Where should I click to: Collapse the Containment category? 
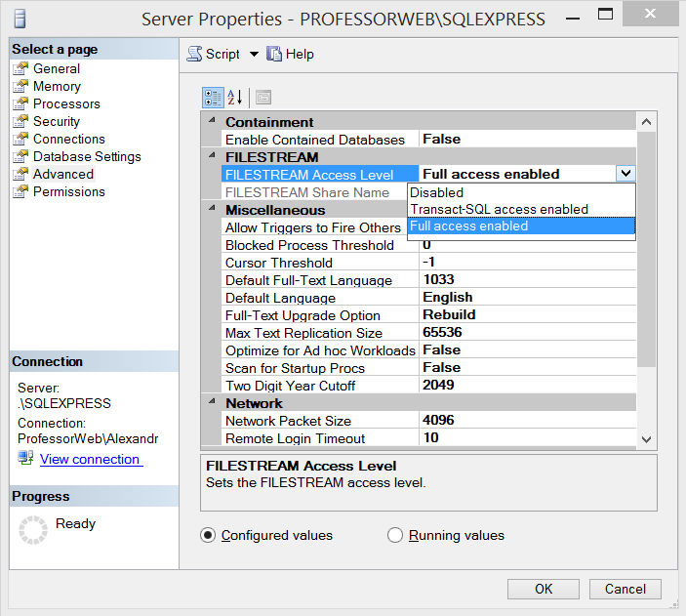(212, 120)
